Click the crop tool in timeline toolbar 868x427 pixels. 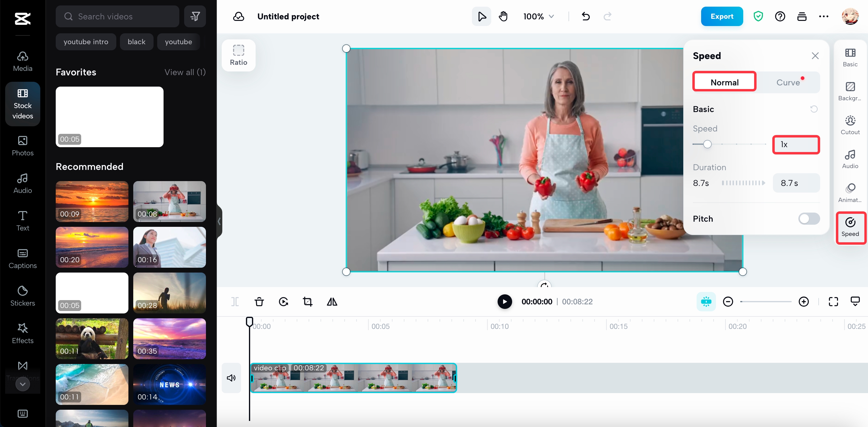[308, 301]
